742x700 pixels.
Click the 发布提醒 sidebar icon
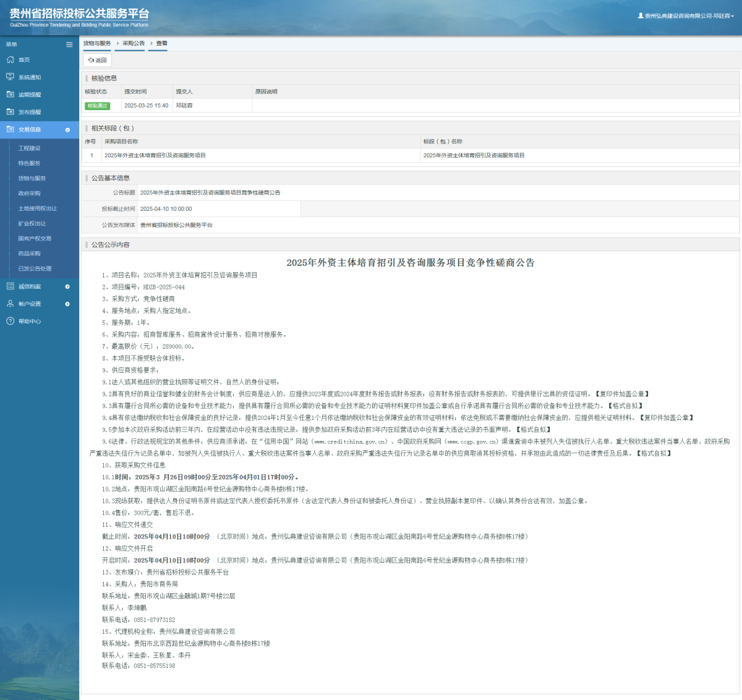[x=10, y=112]
